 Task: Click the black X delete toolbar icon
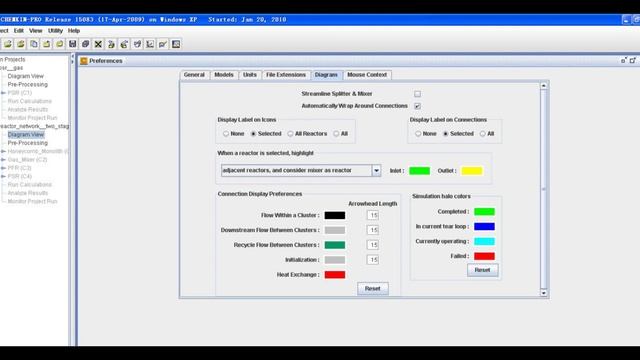click(x=98, y=44)
